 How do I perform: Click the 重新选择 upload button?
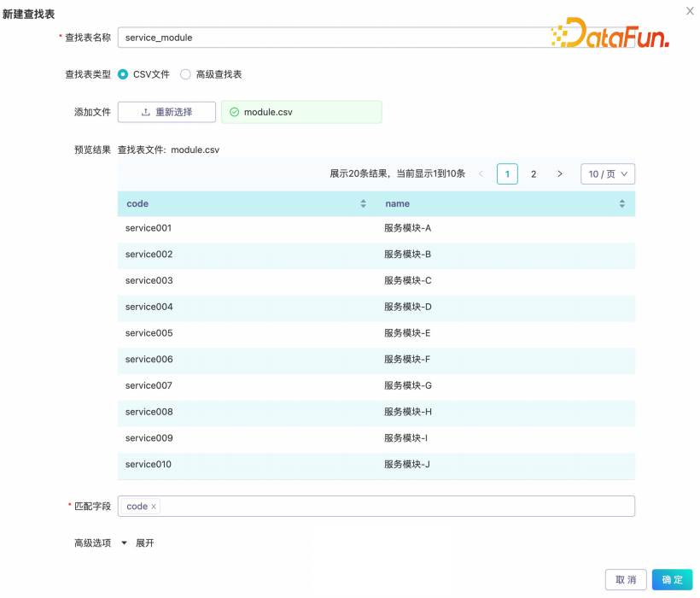coord(166,112)
